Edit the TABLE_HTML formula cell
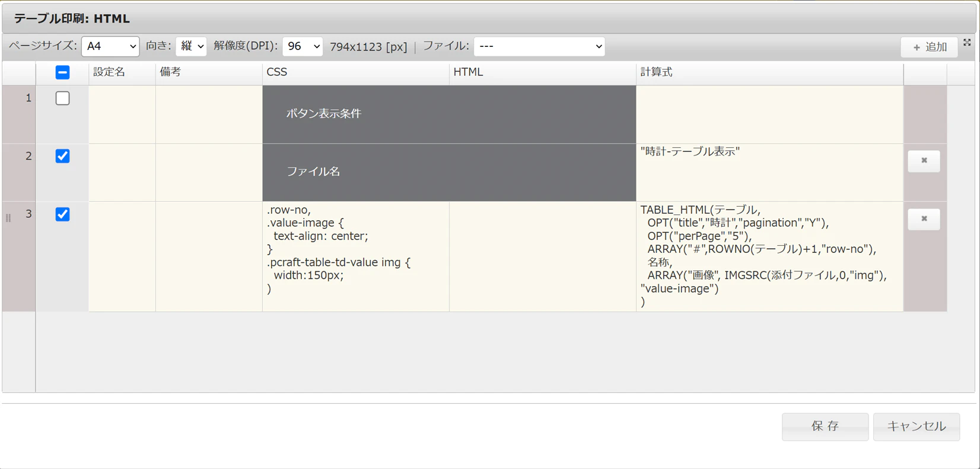Image resolution: width=980 pixels, height=469 pixels. click(769, 256)
